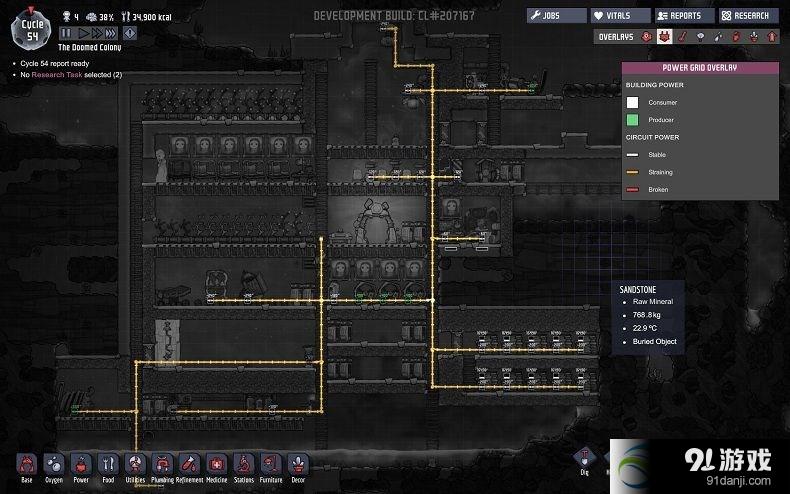790x494 pixels.
Task: Click the white Stable line swatch
Action: coord(632,155)
